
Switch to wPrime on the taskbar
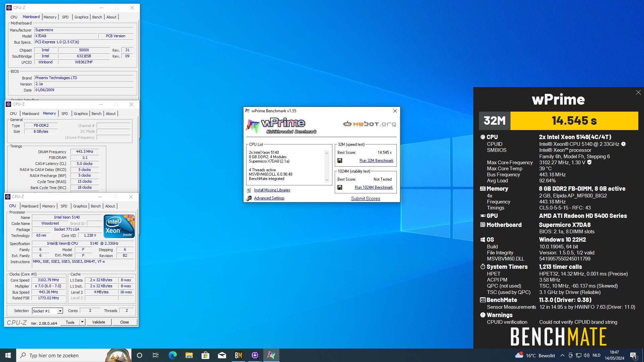(271, 355)
